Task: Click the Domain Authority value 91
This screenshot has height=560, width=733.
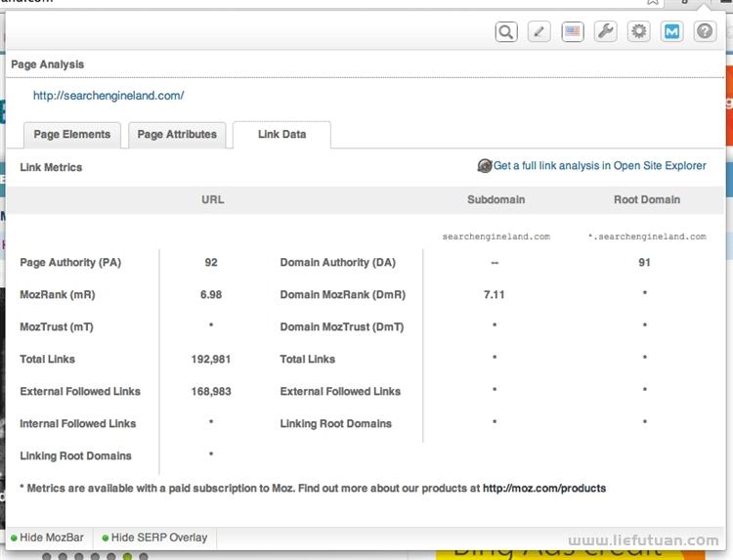Action: [x=644, y=262]
